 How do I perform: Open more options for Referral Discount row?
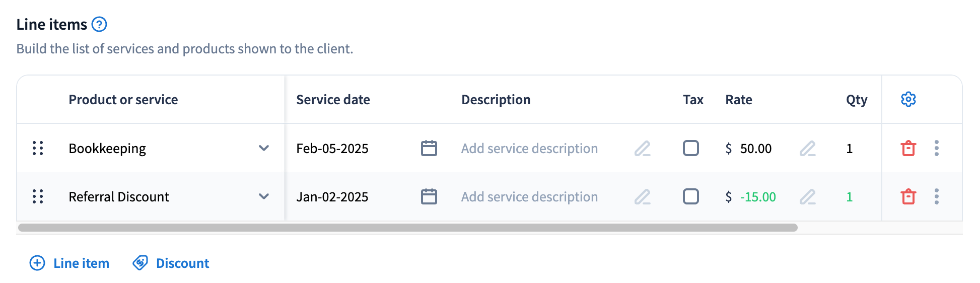(936, 196)
